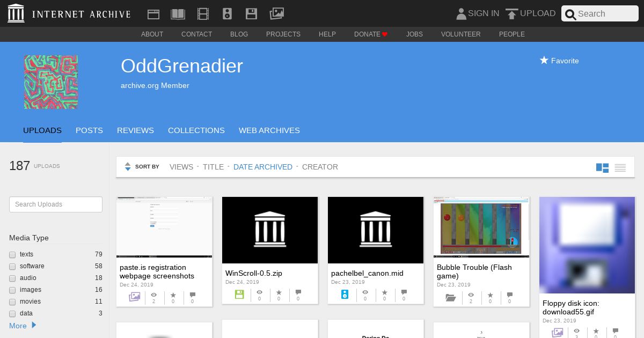This screenshot has width=644, height=338.
Task: Switch to the Web Archives tab
Action: [x=269, y=130]
